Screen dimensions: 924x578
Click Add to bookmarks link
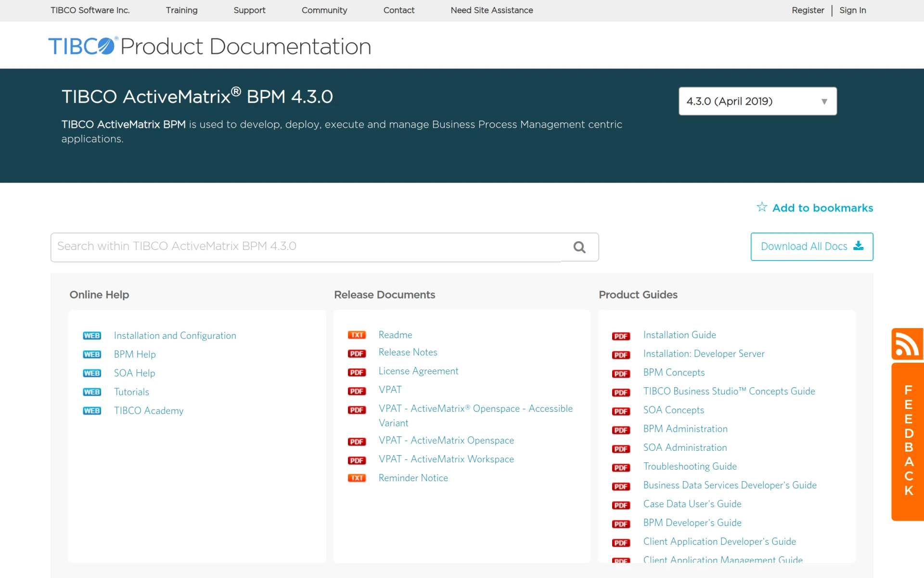point(822,208)
